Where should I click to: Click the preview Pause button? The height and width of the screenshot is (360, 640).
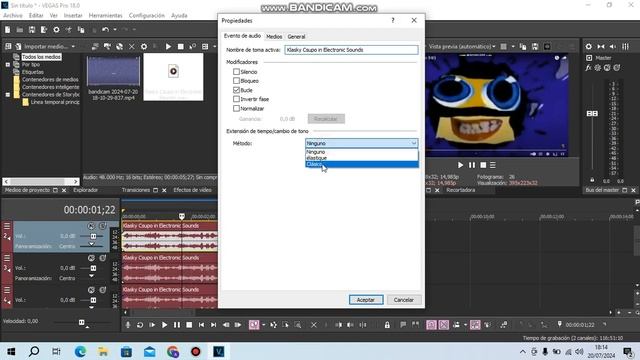(472, 165)
